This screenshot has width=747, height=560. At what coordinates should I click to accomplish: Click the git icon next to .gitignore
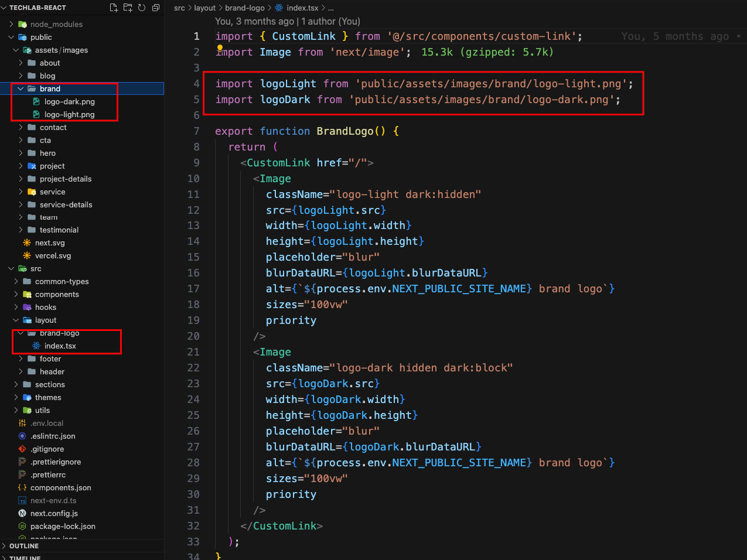pyautogui.click(x=22, y=449)
